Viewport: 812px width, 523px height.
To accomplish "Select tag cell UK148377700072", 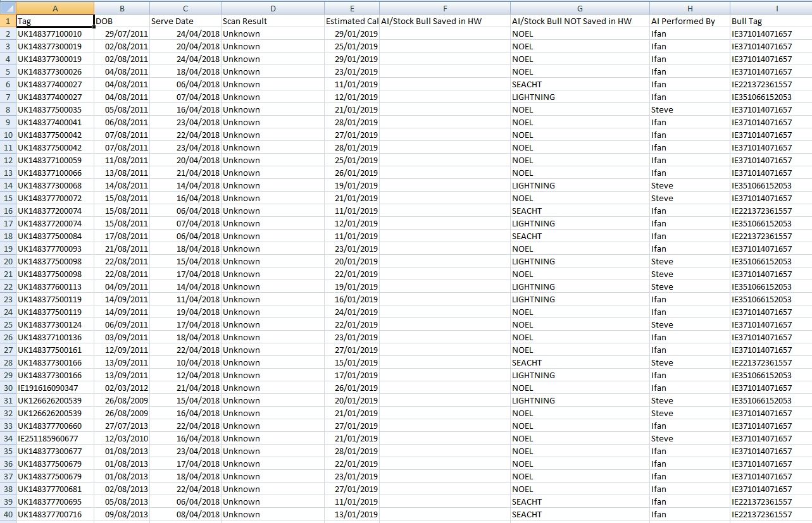I will click(56, 198).
